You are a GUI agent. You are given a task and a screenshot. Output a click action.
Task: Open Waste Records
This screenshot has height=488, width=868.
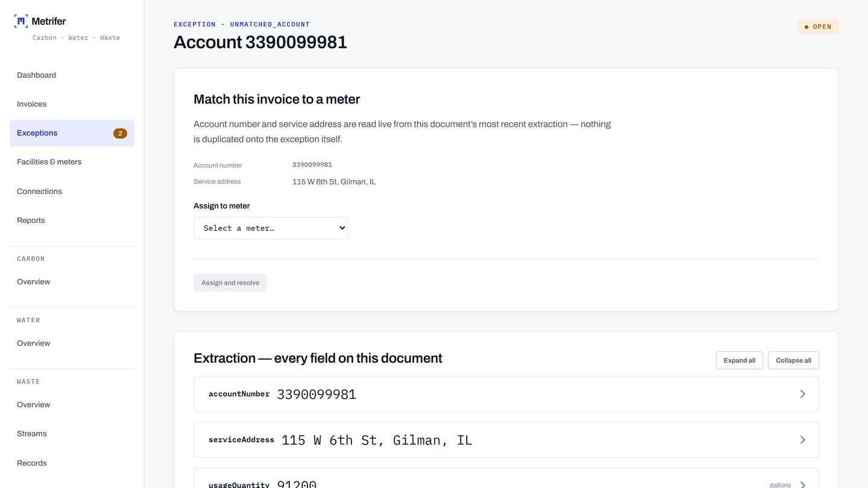[72, 463]
